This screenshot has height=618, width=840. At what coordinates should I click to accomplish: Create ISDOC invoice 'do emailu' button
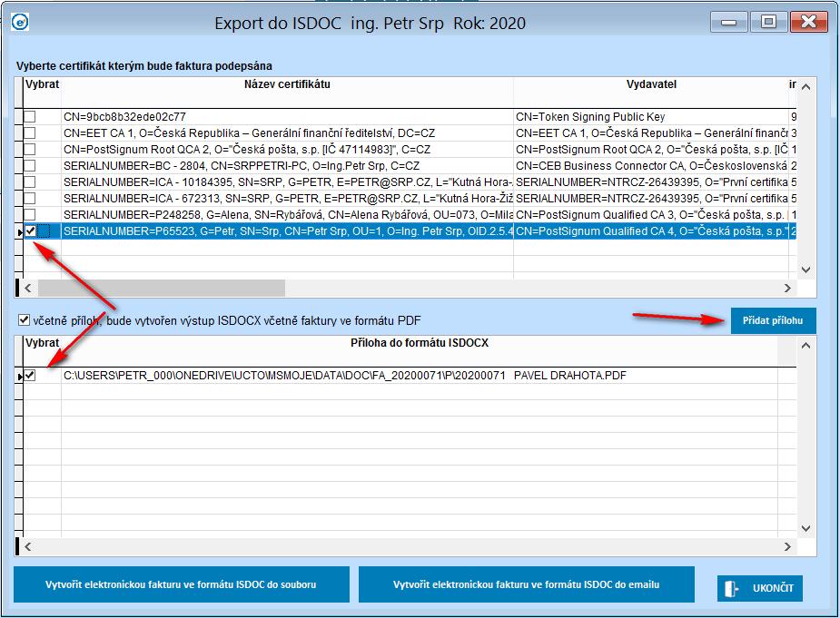click(526, 584)
